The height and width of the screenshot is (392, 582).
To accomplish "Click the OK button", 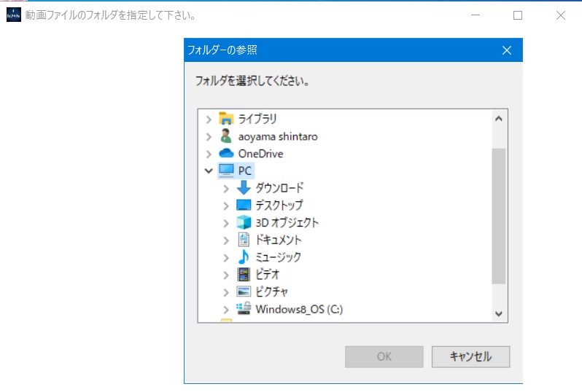I will (x=384, y=357).
